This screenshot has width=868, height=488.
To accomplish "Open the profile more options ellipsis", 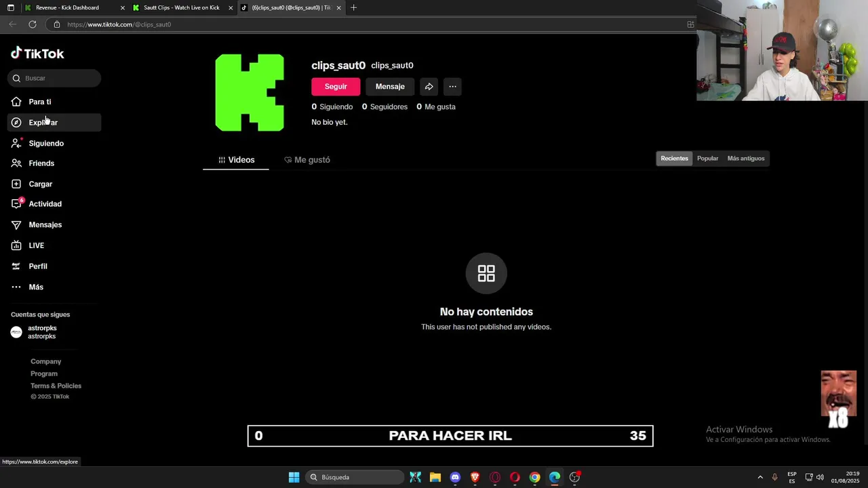I will [x=452, y=87].
